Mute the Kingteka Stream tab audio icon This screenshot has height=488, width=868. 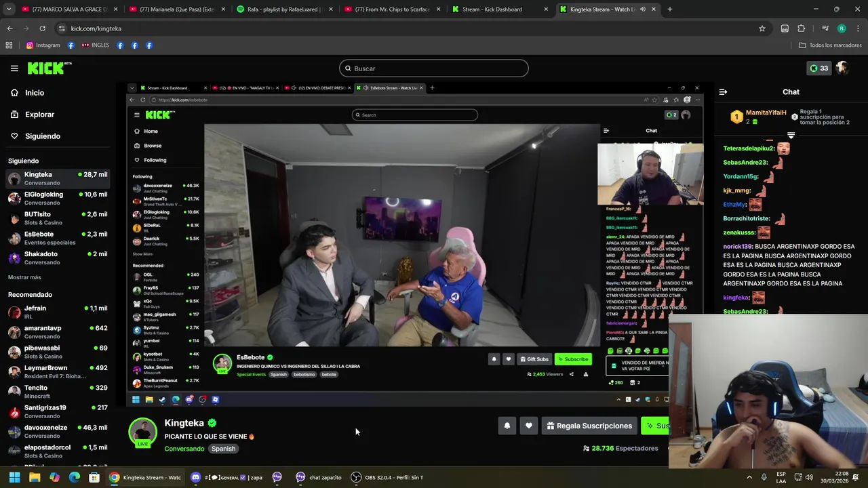642,9
